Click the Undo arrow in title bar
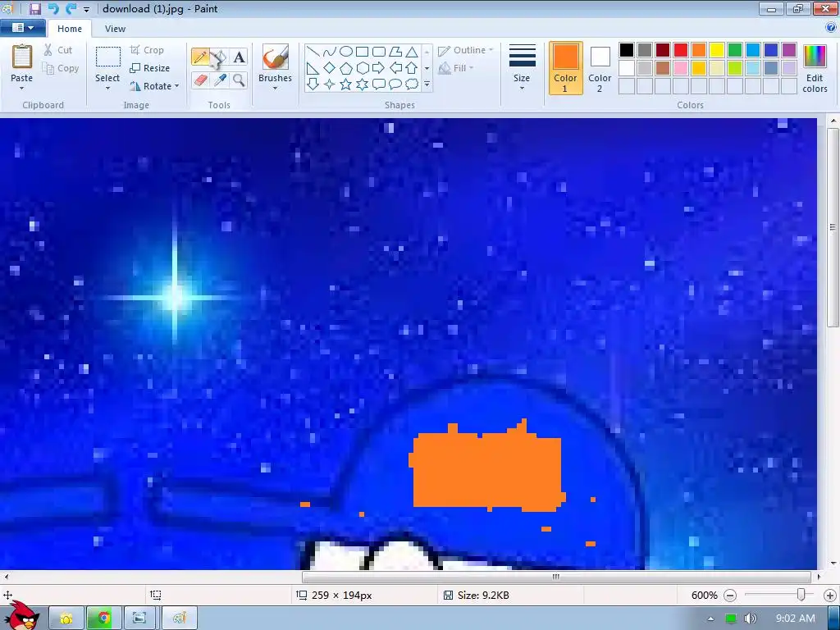This screenshot has height=630, width=840. [x=53, y=8]
